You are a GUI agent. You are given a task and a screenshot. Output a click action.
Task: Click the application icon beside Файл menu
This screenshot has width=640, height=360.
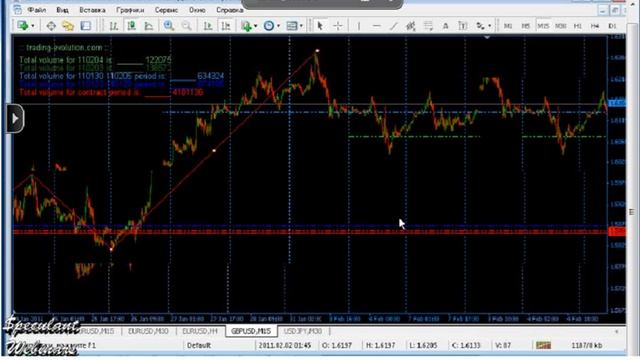point(17,9)
